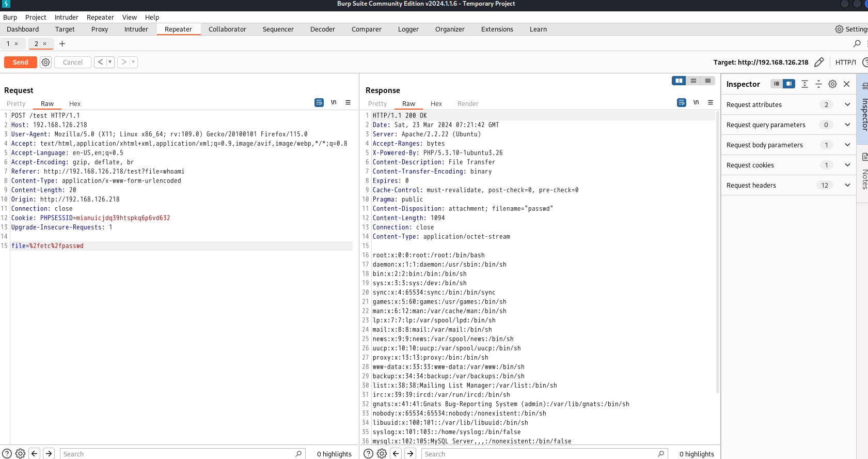Toggle non-printable characters in Response viewer
The height and width of the screenshot is (459, 868).
click(696, 102)
